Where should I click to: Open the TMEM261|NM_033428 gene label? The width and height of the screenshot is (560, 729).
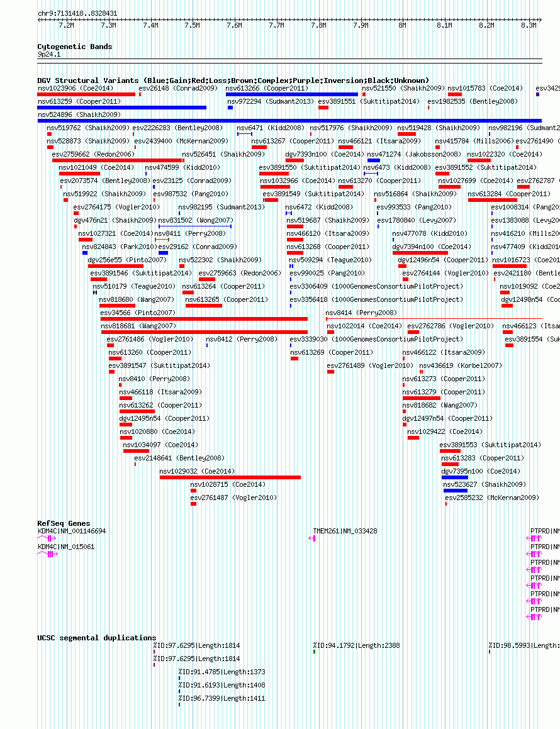tap(345, 530)
